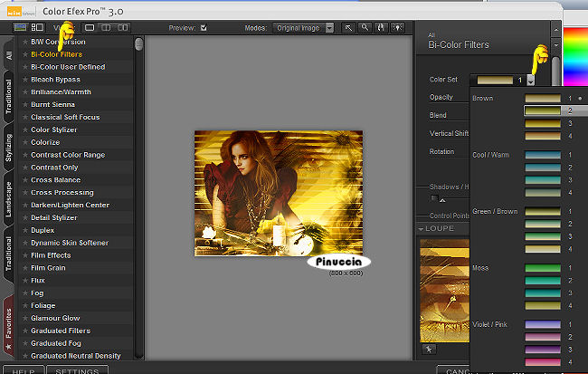
Task: Select Bi-Color User Defined filter
Action: pos(68,67)
